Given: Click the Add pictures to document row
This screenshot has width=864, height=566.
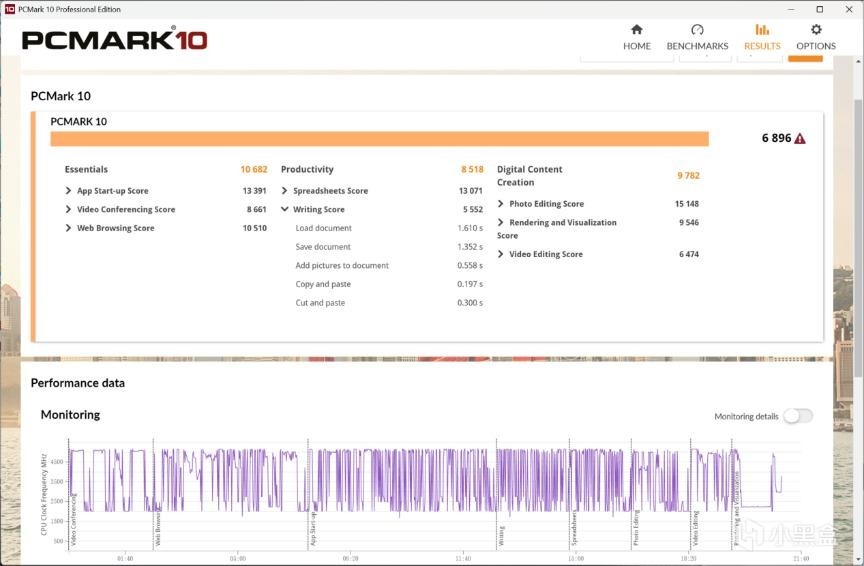Looking at the screenshot, I should 389,266.
